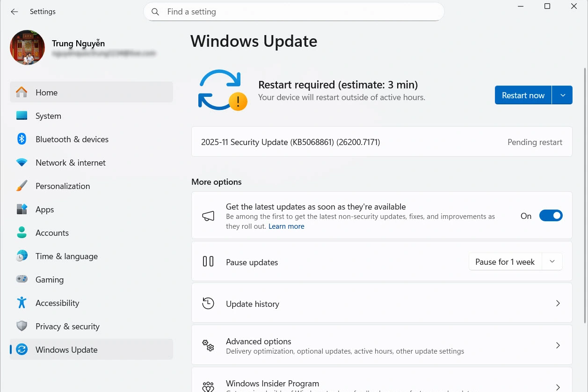Click Pause for 1 week button
Viewport: 588px width, 392px height.
coord(505,262)
